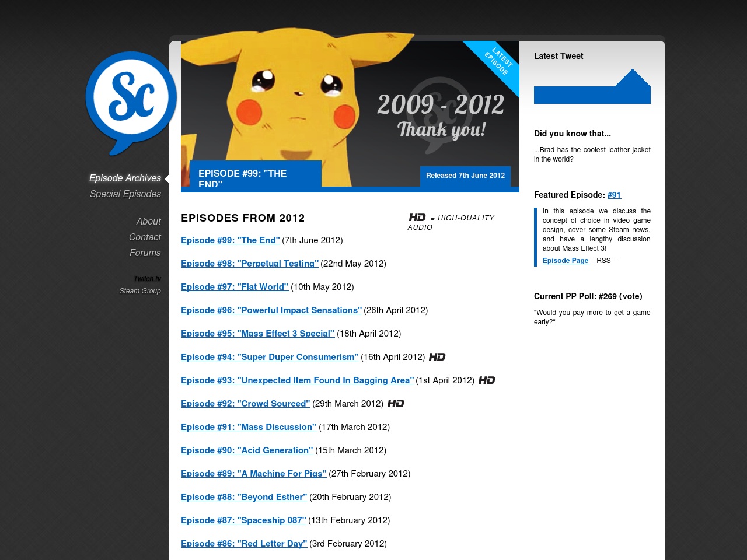Open Episode #96 "Powerful Impact Sensations"
747x560 pixels.
click(x=271, y=310)
